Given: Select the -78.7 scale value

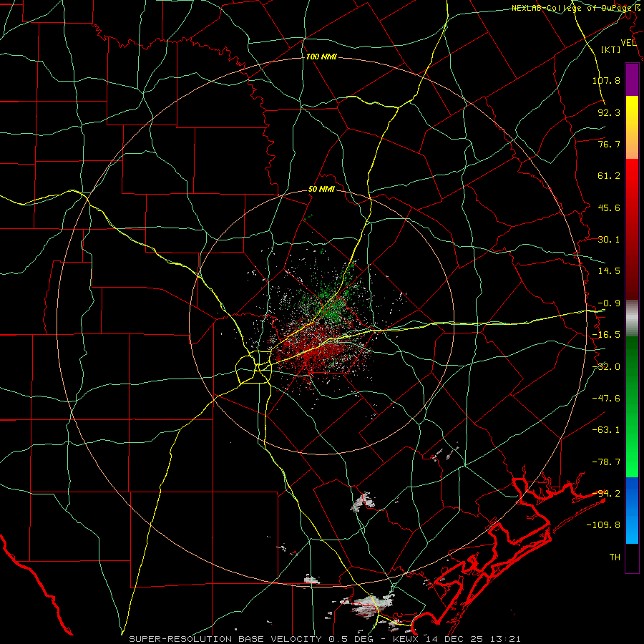Looking at the screenshot, I should 606,462.
